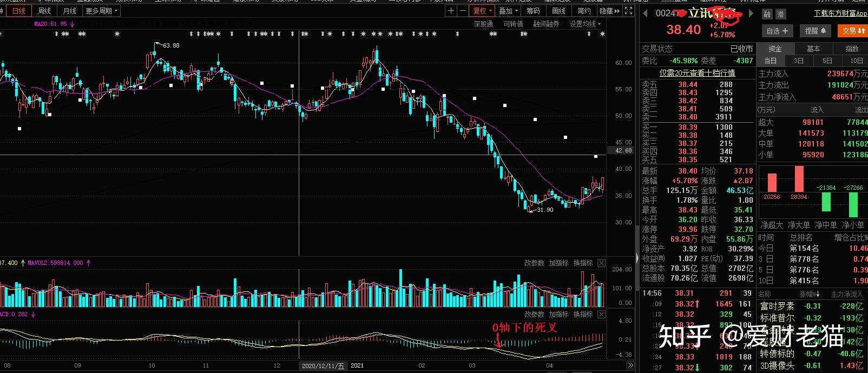Open 深股通 link above chart
The height and width of the screenshot is (373, 868).
(x=483, y=24)
